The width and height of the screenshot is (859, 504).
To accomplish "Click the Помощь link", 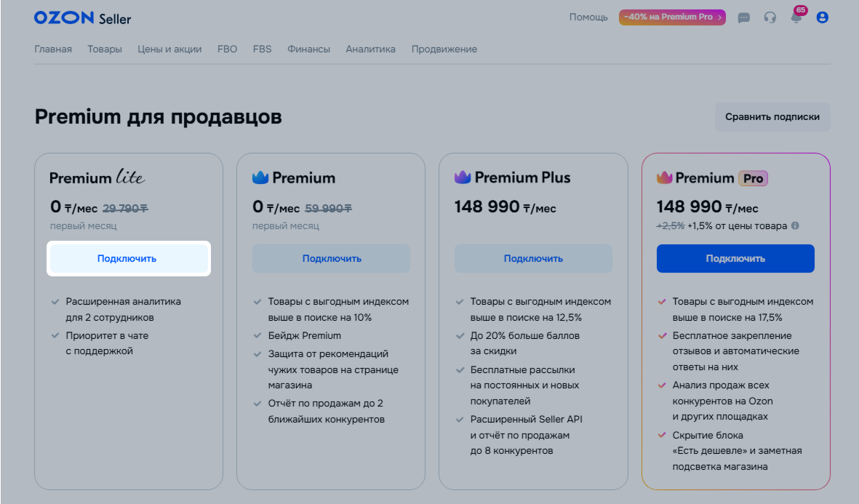I will tap(588, 17).
